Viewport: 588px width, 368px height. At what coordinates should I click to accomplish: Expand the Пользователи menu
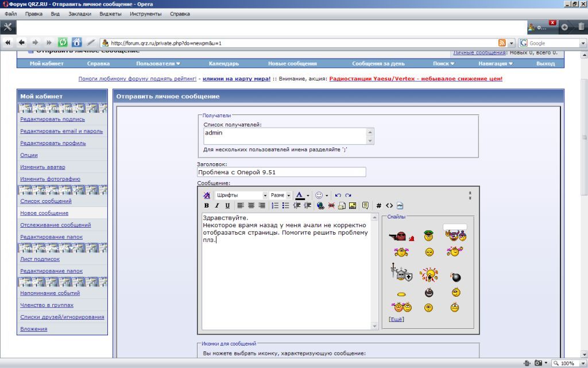(x=158, y=63)
